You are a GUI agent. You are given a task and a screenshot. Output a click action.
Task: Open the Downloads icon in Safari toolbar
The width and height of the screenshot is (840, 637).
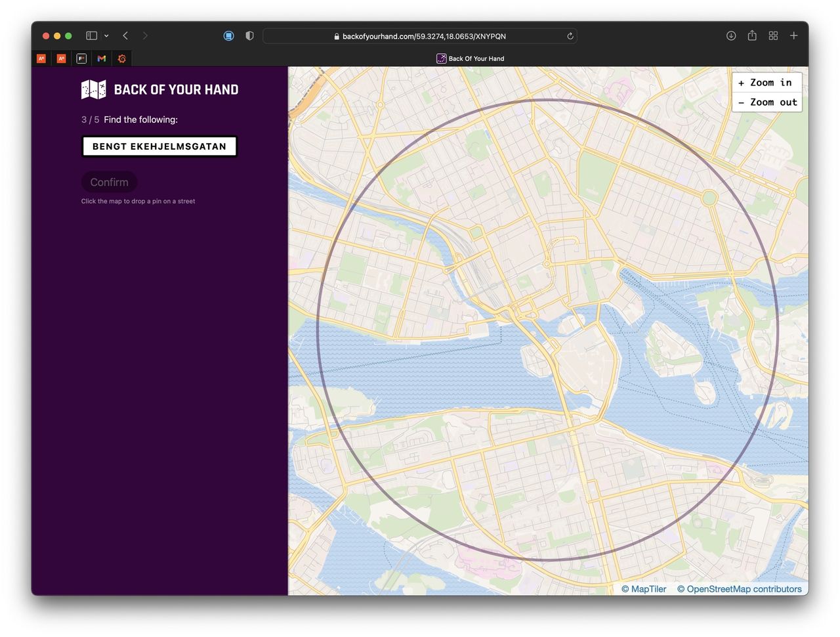[731, 36]
